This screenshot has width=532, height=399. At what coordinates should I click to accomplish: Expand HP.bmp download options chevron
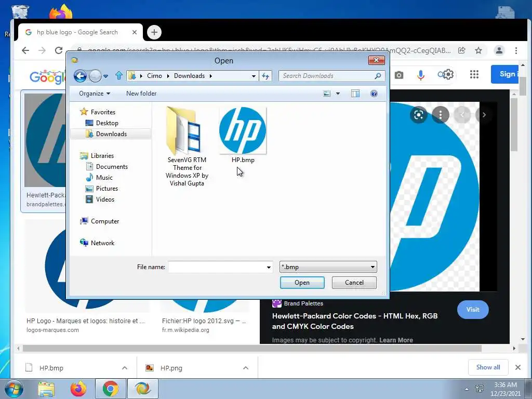[125, 368]
